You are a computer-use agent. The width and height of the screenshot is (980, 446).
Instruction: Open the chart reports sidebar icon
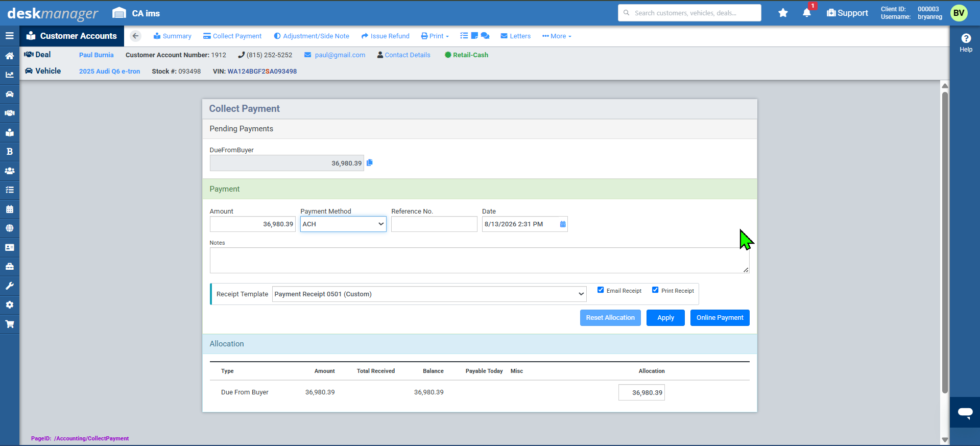point(9,75)
